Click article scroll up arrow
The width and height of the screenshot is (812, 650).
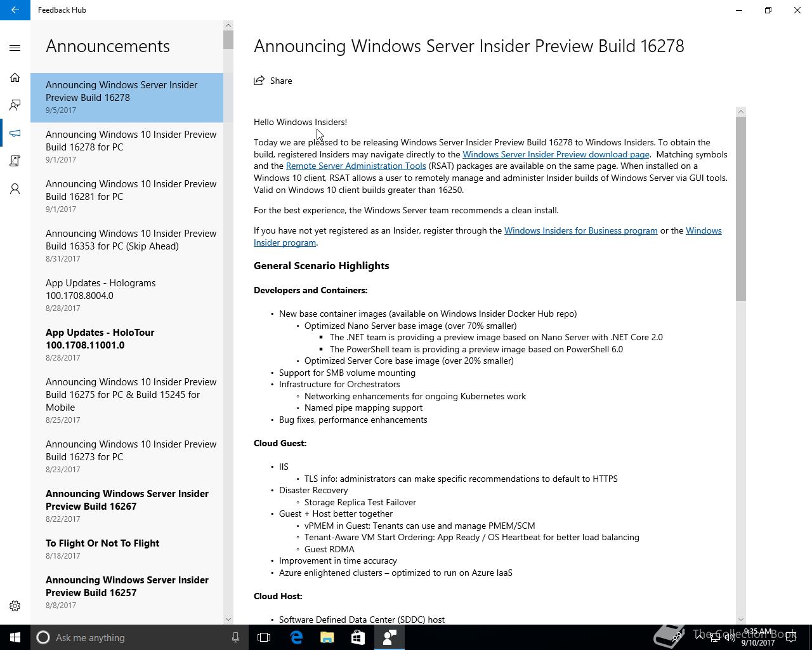741,112
